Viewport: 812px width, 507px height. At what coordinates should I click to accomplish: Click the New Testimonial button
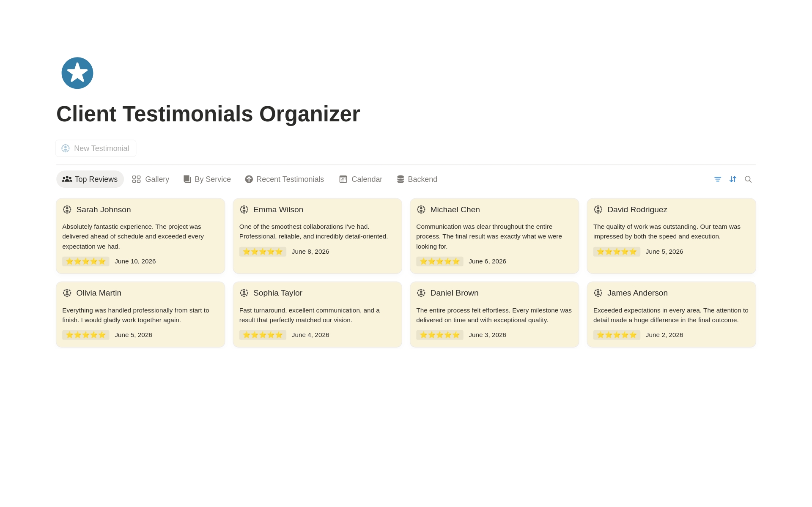96,148
